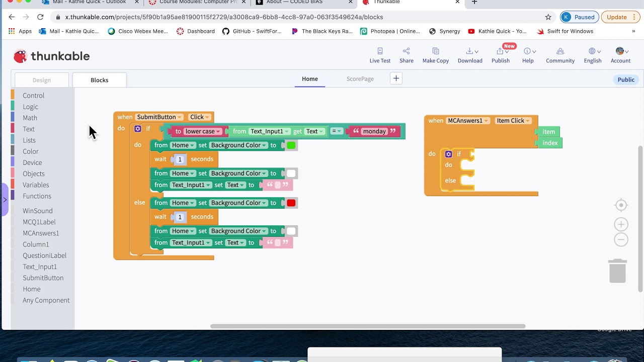644x362 pixels.
Task: Open the Account menu
Action: coord(620,55)
